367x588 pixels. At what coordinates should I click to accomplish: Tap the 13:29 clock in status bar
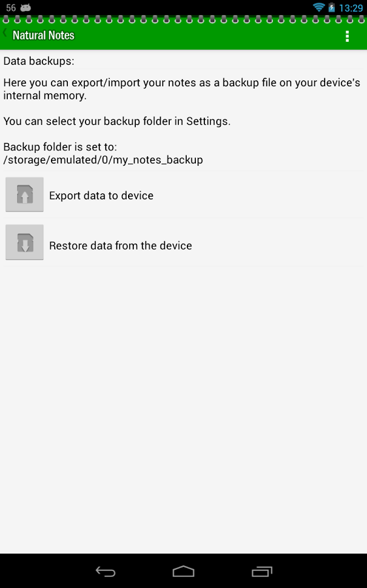pos(351,8)
